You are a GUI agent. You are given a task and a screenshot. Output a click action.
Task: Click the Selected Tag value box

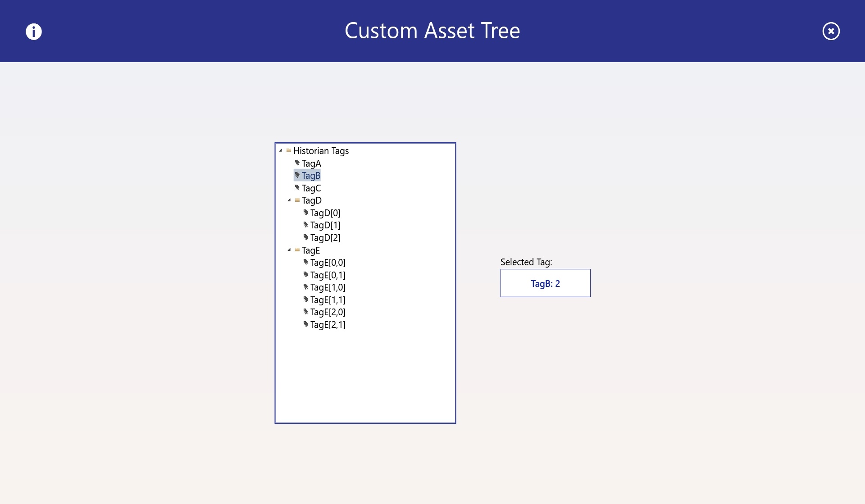click(545, 283)
